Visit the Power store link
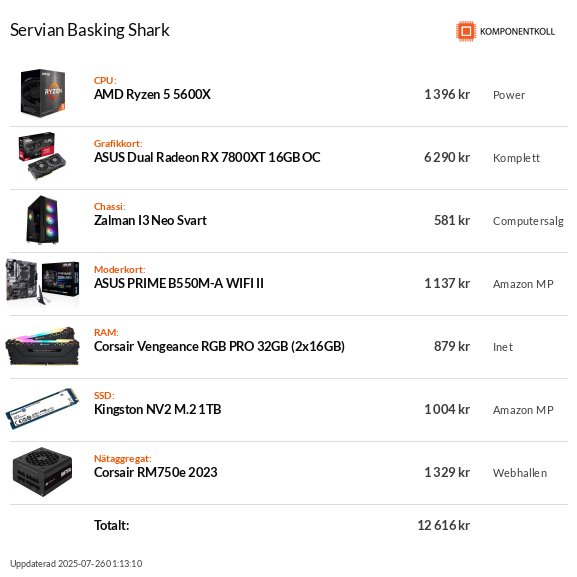The height and width of the screenshot is (577, 577). [x=509, y=95]
